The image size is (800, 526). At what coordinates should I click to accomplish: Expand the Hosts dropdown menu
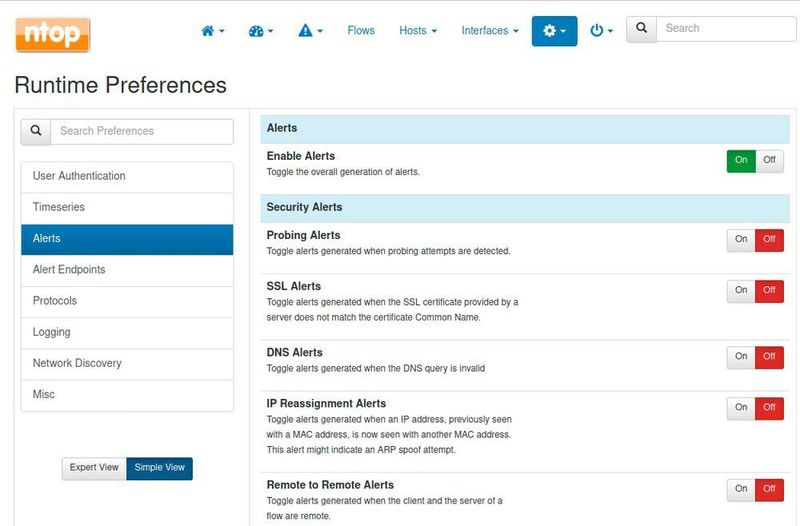(418, 31)
